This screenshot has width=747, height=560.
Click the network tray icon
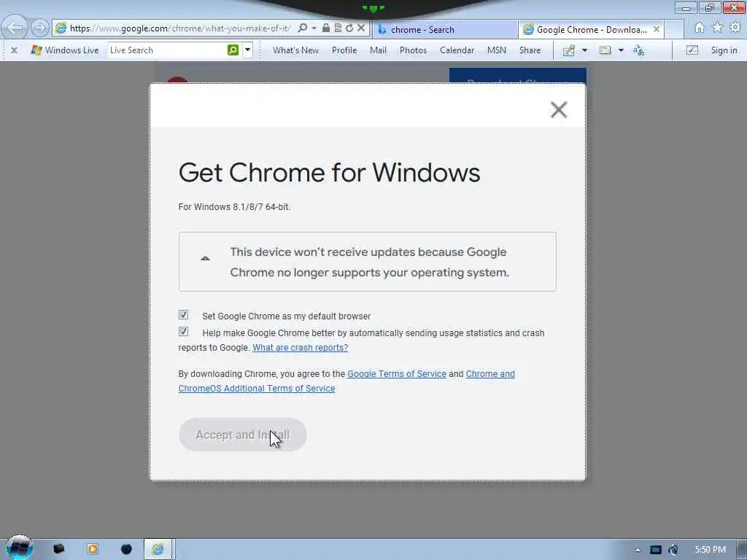tap(656, 550)
